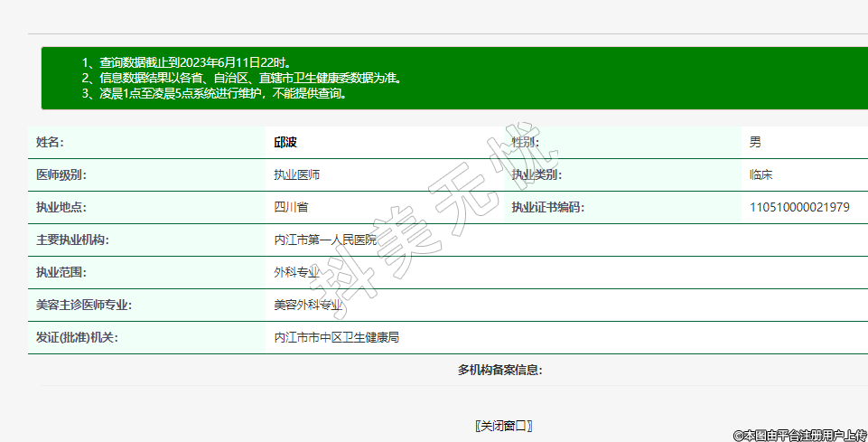Click the 性别 value 男
868x442 pixels.
point(755,143)
